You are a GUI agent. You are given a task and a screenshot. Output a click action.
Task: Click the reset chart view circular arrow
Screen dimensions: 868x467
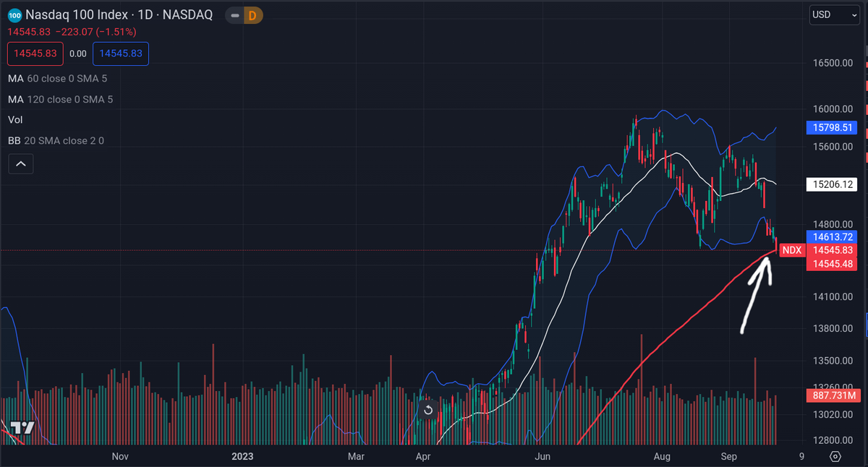coord(428,411)
